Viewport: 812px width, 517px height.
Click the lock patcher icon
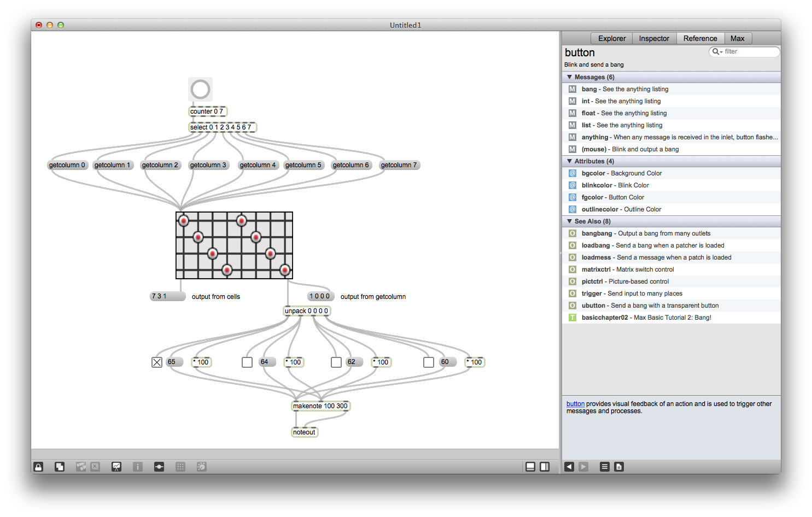[38, 467]
